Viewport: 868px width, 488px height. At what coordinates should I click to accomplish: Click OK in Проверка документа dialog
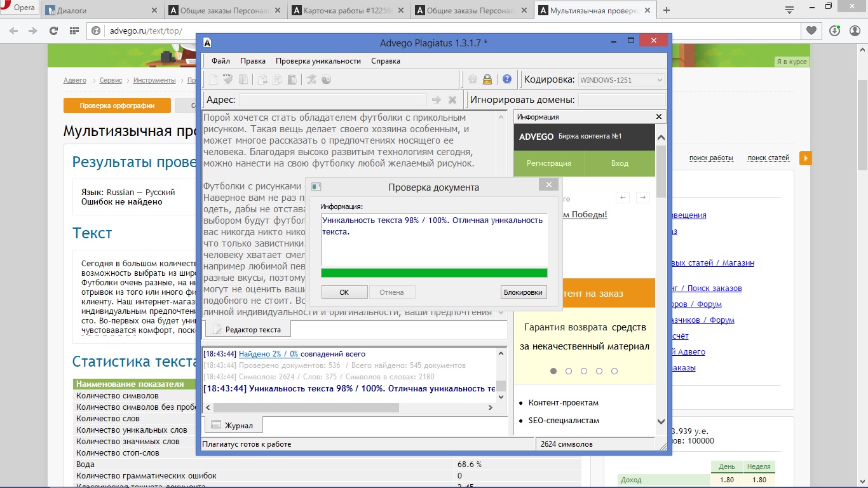[344, 292]
